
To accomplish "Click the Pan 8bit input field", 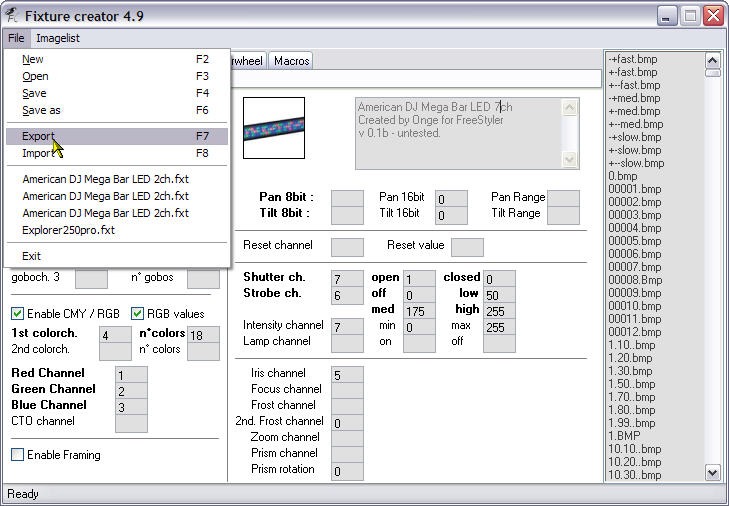I will pos(347,199).
